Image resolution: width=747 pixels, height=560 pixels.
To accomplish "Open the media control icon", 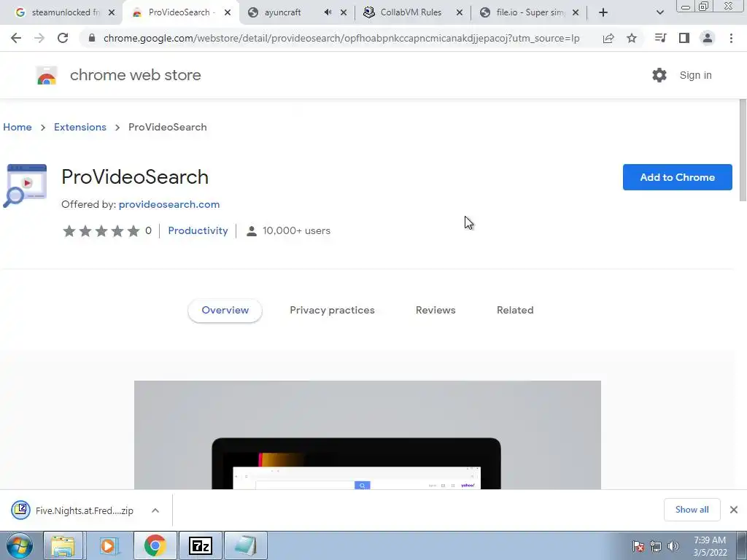I will coord(660,38).
